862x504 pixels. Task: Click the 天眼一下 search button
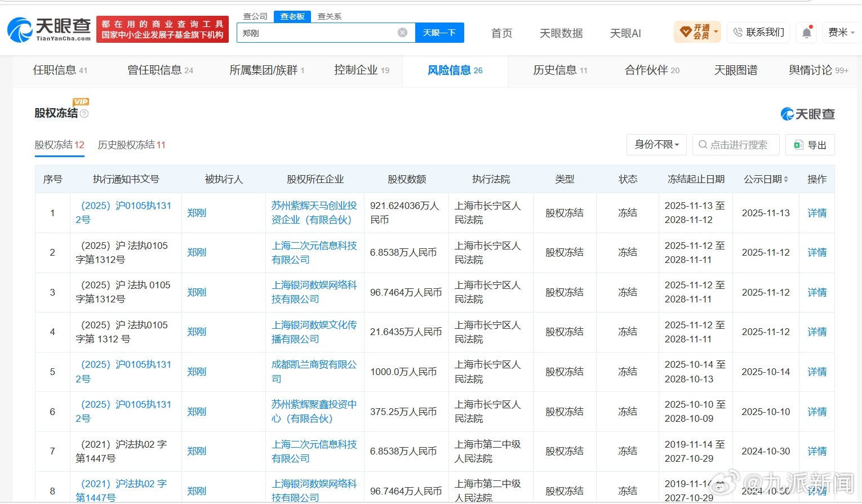pyautogui.click(x=439, y=33)
